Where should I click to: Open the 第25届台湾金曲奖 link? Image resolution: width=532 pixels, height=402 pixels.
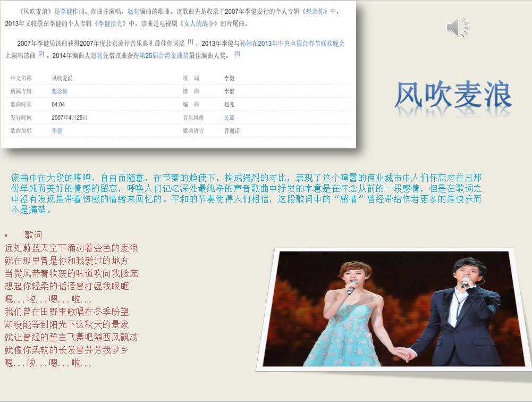point(164,56)
